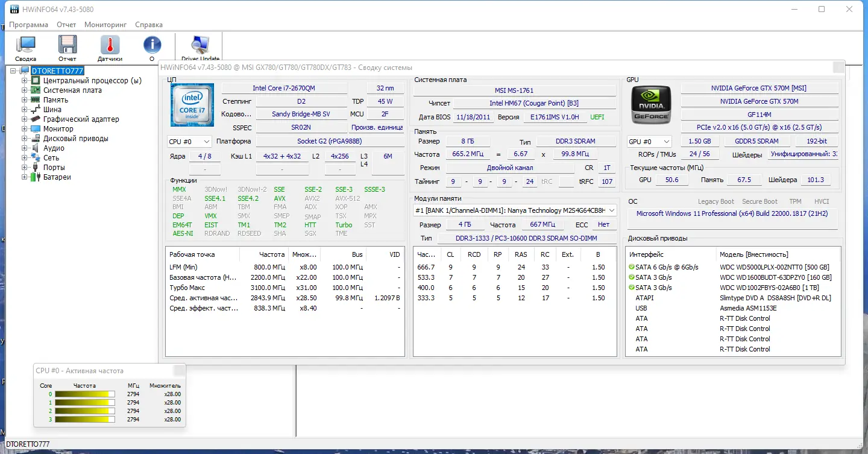This screenshot has width=868, height=454.
Task: Open the GPU #0 selector dropdown
Action: pos(649,142)
